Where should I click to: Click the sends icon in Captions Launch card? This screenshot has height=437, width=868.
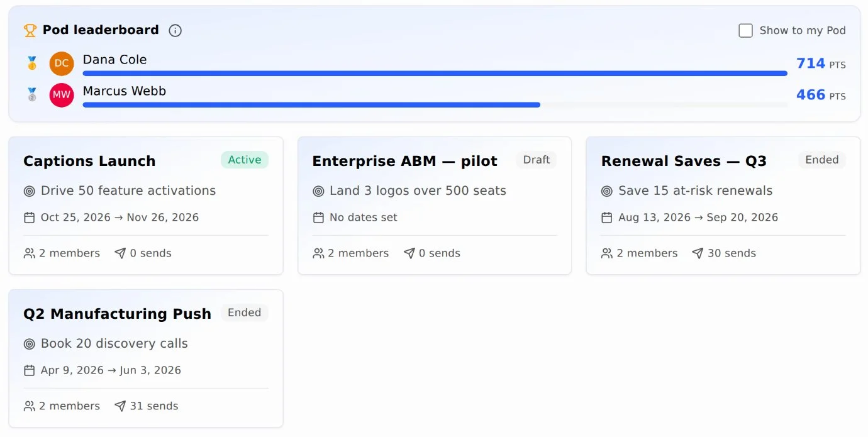(x=120, y=253)
